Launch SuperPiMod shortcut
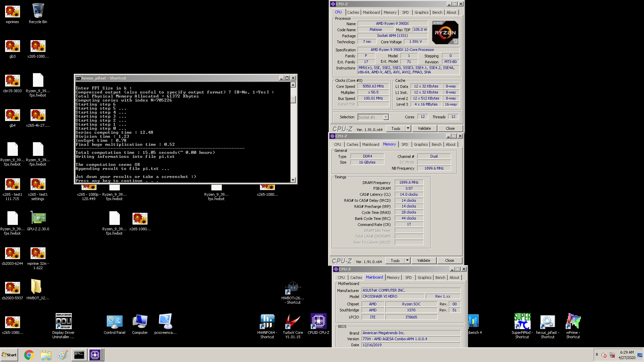The height and width of the screenshot is (362, 644). point(522,326)
